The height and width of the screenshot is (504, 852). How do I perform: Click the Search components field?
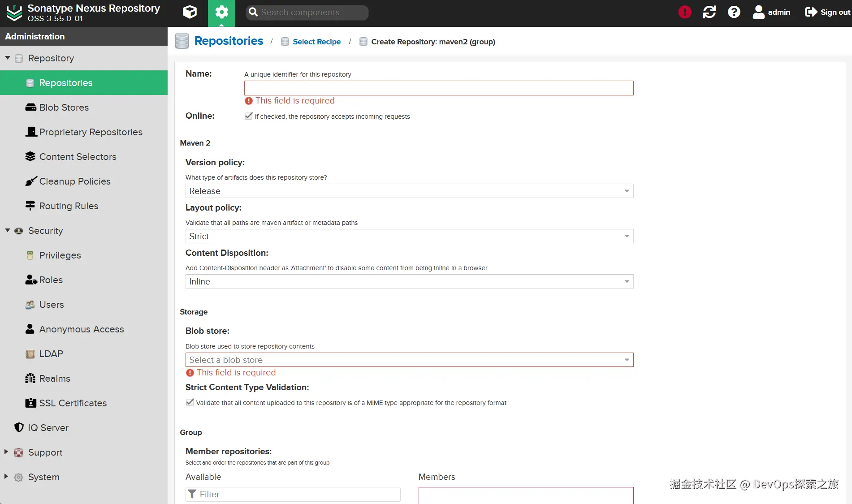pyautogui.click(x=307, y=13)
